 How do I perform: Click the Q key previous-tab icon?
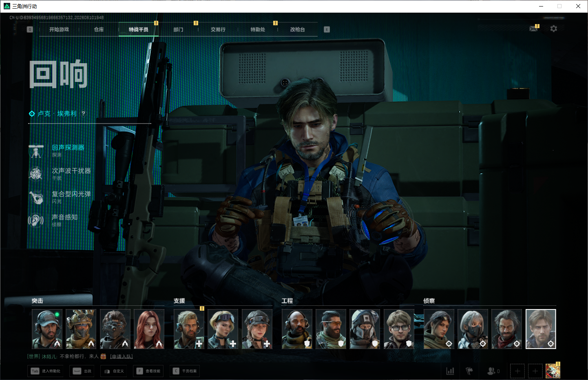click(x=30, y=29)
